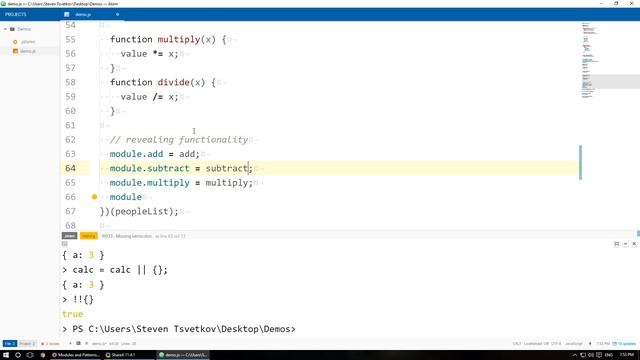This screenshot has height=360, width=640.
Task: Click 'calc = calc || {};' in terminal
Action: 120,270
